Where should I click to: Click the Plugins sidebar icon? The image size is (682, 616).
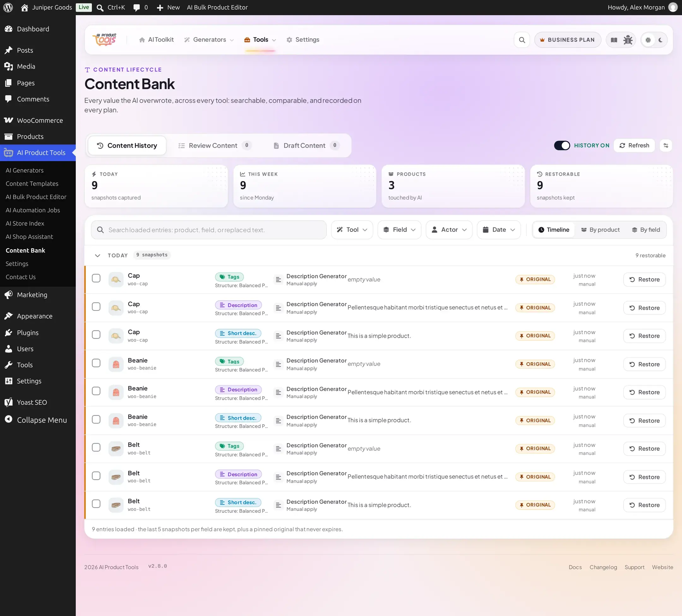coord(9,333)
